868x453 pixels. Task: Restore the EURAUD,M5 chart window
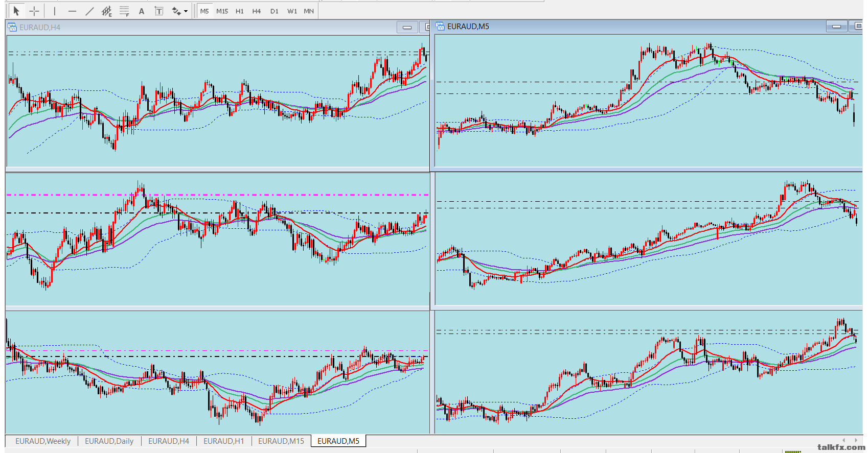tap(857, 26)
